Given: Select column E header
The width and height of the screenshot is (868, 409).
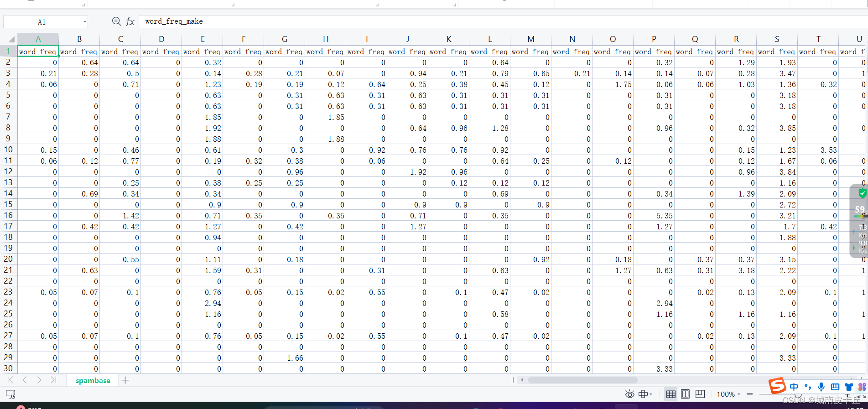Looking at the screenshot, I should click(203, 39).
